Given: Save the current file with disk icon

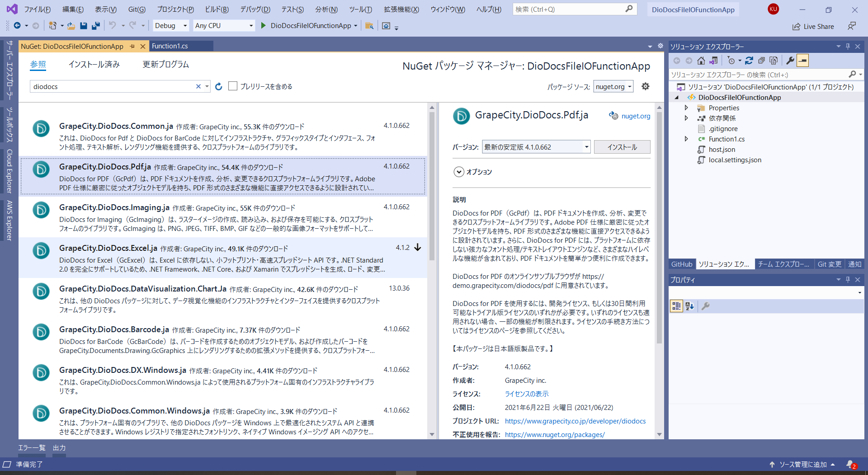Looking at the screenshot, I should (84, 26).
